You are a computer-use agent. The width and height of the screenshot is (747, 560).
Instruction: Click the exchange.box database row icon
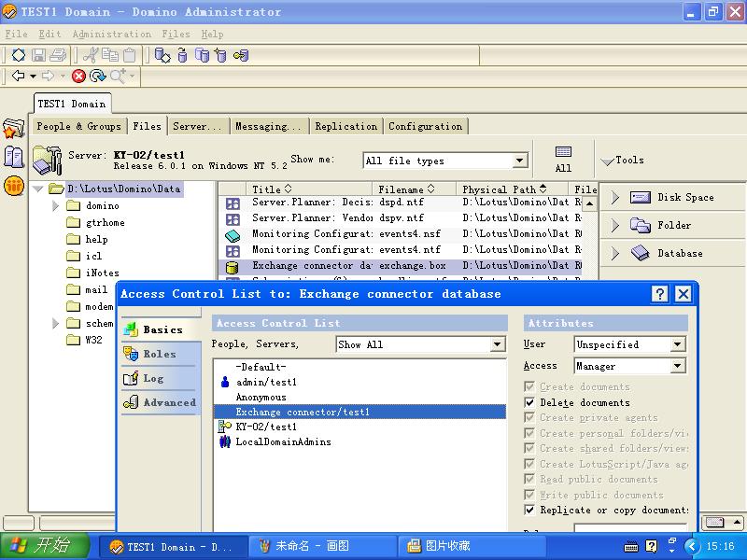(232, 266)
